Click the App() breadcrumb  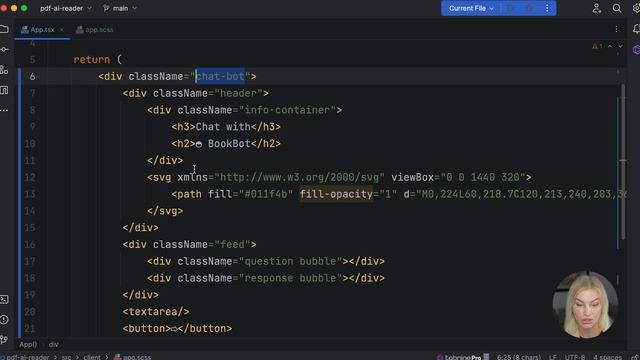tap(28, 344)
